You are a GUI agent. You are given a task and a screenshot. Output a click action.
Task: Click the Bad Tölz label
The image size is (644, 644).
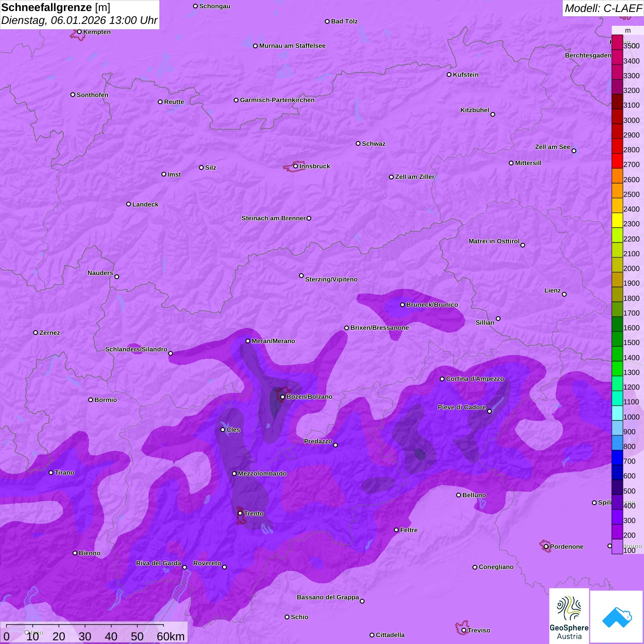(345, 21)
